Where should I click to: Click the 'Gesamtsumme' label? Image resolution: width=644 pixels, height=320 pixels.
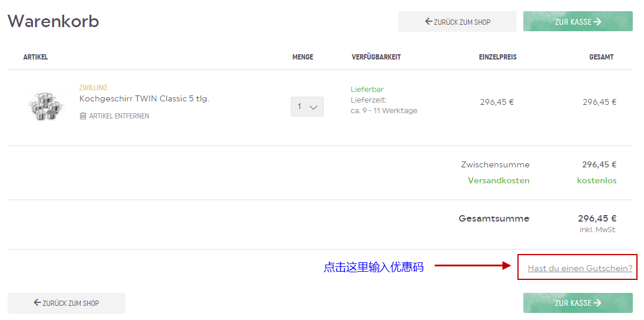(494, 219)
